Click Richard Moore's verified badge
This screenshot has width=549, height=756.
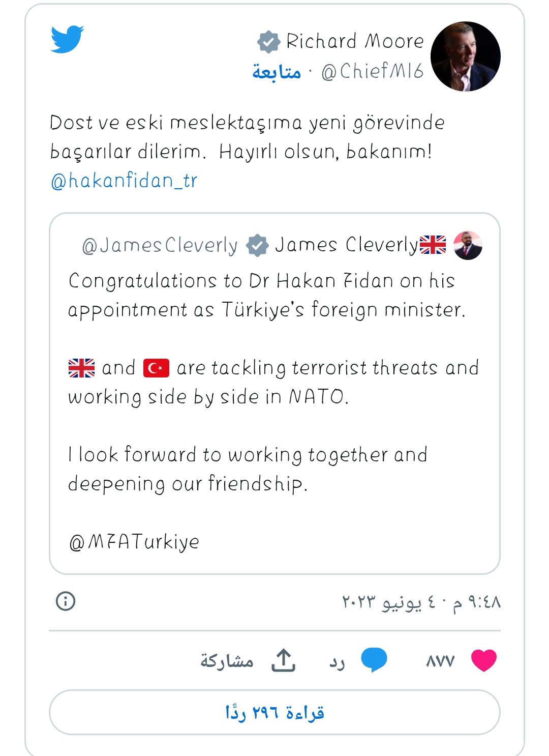(x=269, y=42)
